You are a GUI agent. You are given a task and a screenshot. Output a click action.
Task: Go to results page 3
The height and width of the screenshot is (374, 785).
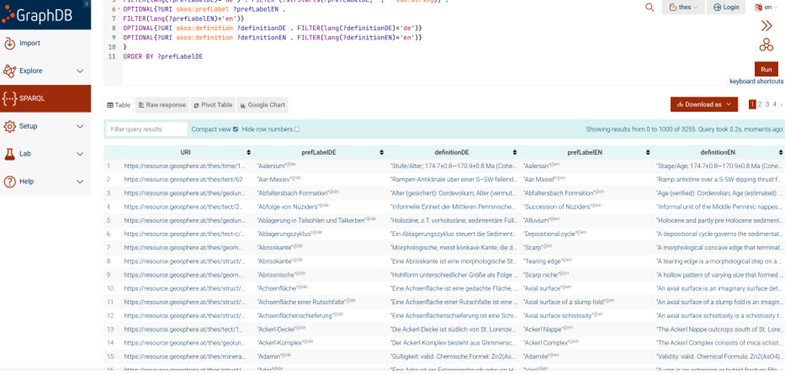(767, 104)
